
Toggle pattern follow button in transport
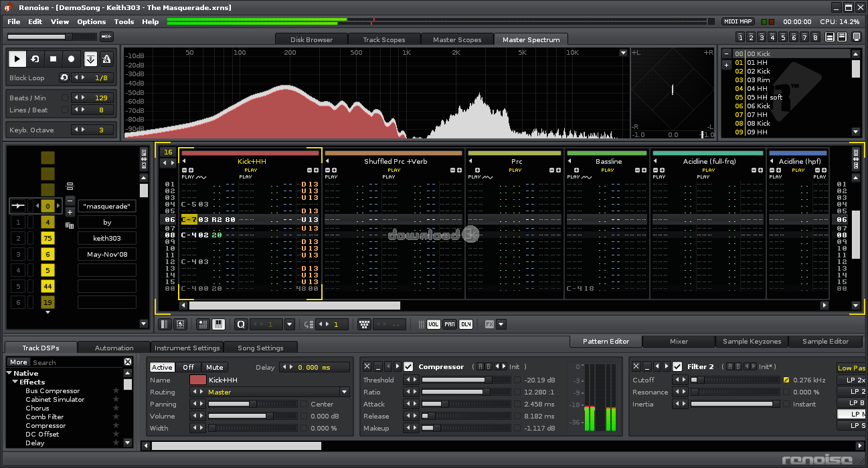[x=91, y=59]
